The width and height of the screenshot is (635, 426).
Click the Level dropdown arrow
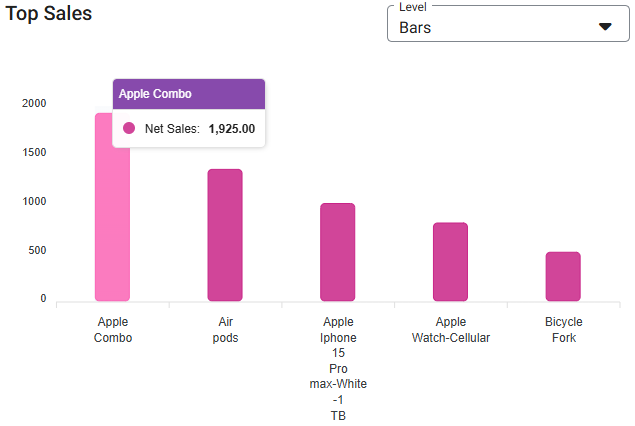[x=605, y=27]
